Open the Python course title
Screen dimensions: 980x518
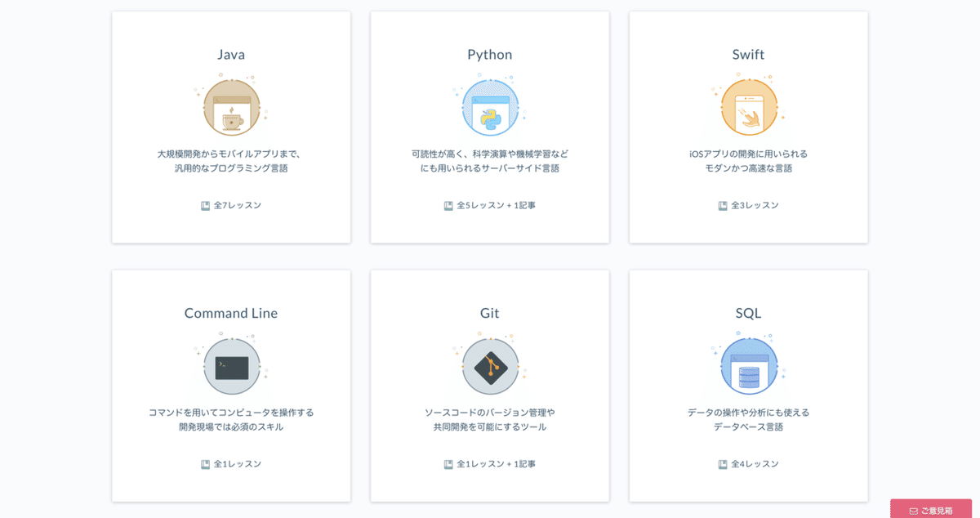click(x=490, y=55)
